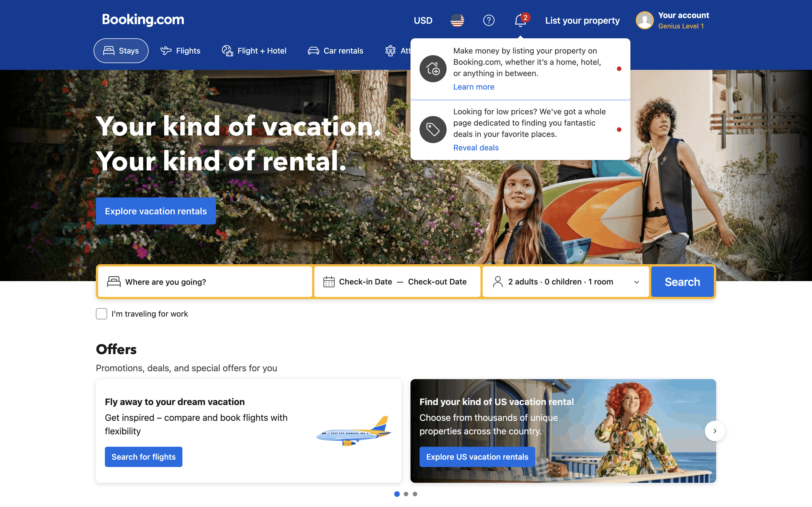Click the second carousel dot indicator

(x=406, y=493)
